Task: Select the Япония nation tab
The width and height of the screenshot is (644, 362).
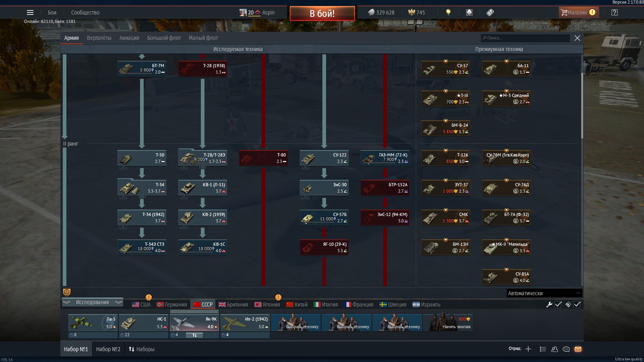Action: (267, 304)
